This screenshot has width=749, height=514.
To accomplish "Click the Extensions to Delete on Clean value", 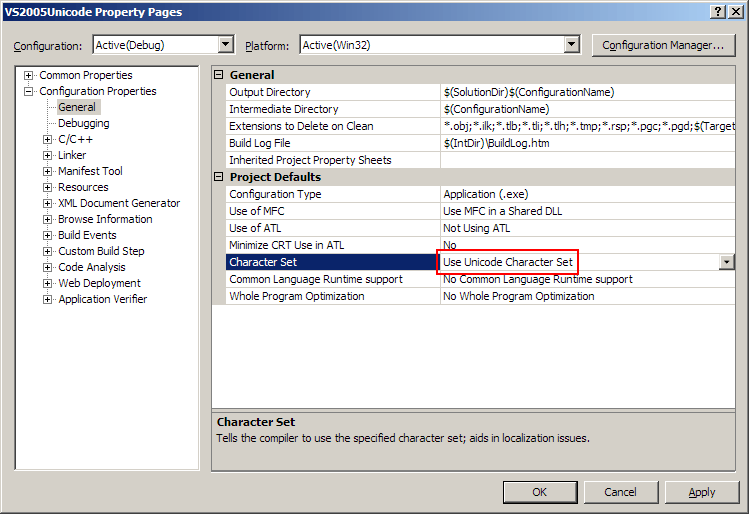I will click(588, 126).
